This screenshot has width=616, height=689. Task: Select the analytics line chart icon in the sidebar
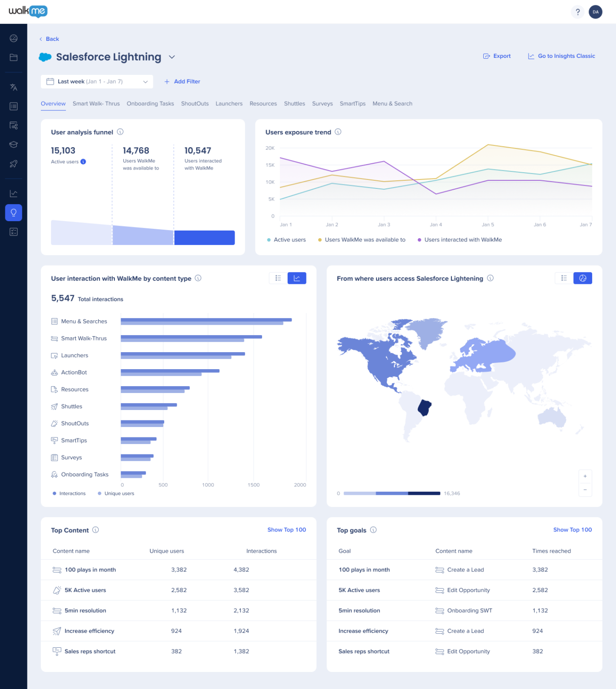[x=13, y=193]
